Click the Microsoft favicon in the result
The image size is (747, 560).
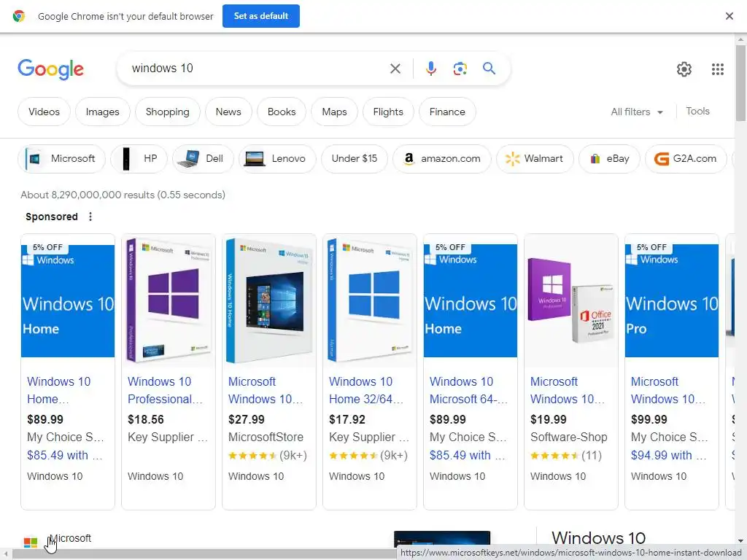31,542
